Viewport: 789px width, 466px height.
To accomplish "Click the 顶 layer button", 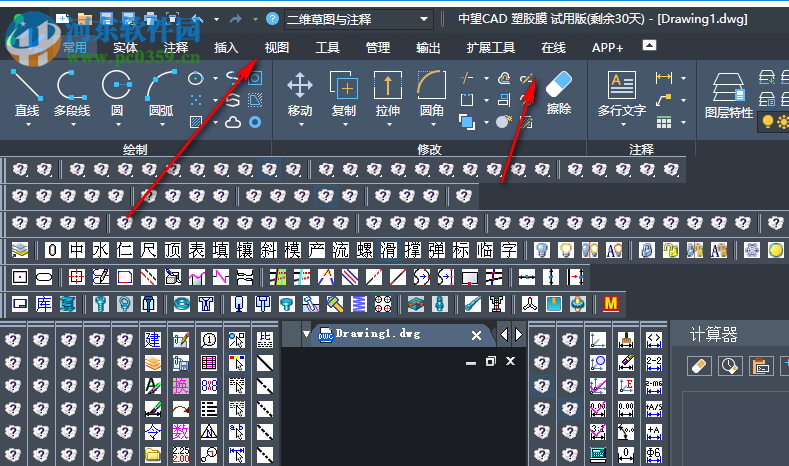I will coord(173,250).
